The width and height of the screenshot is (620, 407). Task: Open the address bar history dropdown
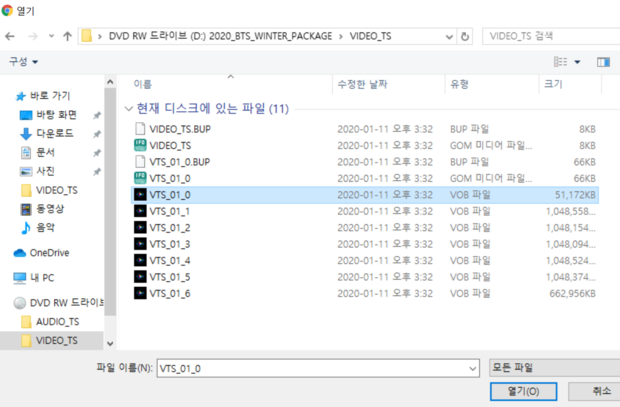click(449, 37)
